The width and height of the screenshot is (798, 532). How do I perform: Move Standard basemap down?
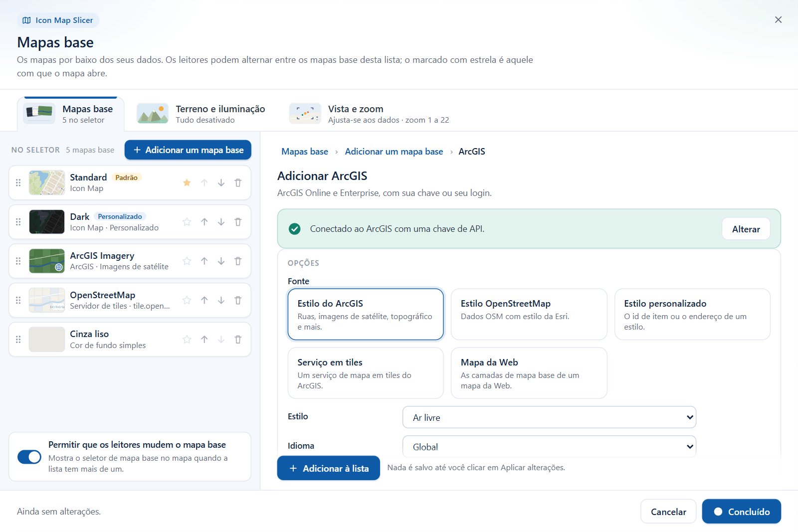click(x=221, y=183)
